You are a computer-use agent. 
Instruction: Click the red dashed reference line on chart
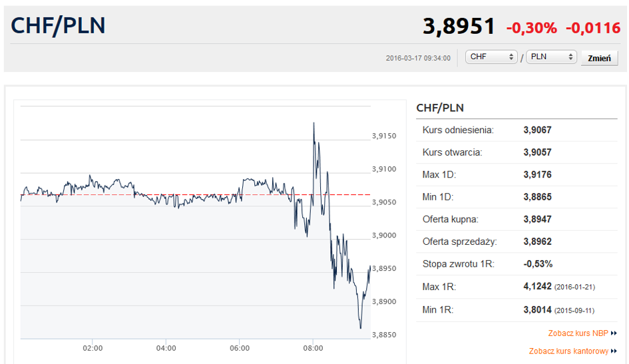tap(200, 195)
